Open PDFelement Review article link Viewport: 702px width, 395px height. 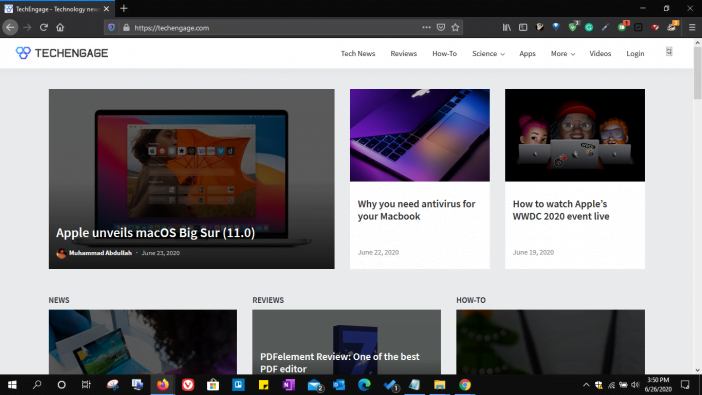pos(340,363)
